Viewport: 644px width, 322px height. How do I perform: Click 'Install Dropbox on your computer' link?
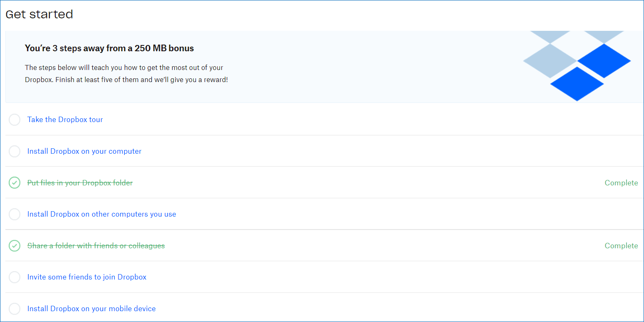point(84,151)
